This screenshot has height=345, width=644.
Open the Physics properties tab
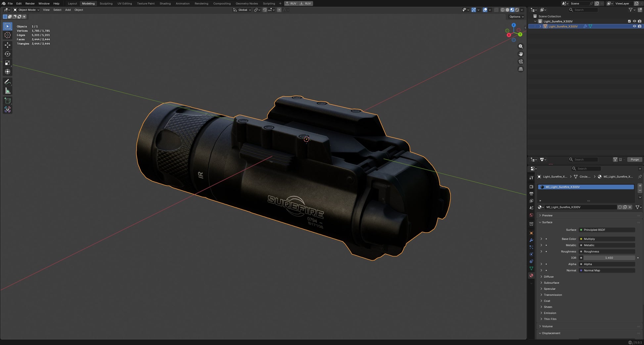(x=531, y=254)
